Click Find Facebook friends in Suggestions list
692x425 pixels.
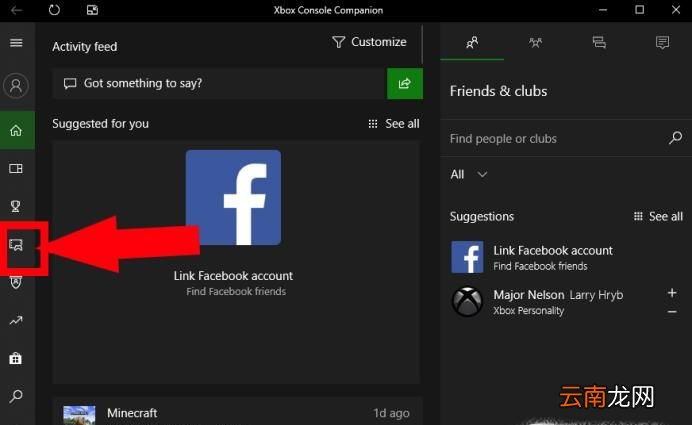(540, 266)
